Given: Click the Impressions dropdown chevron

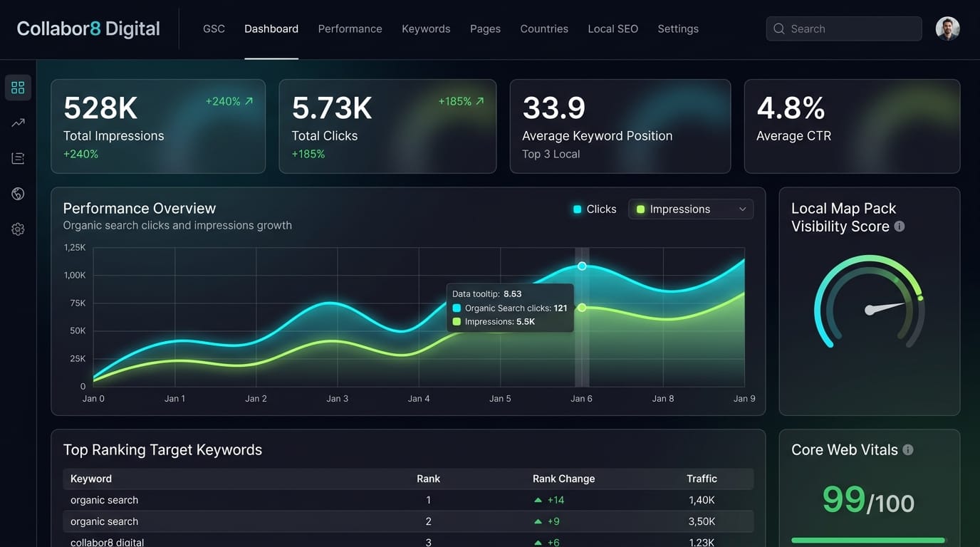Looking at the screenshot, I should (742, 209).
